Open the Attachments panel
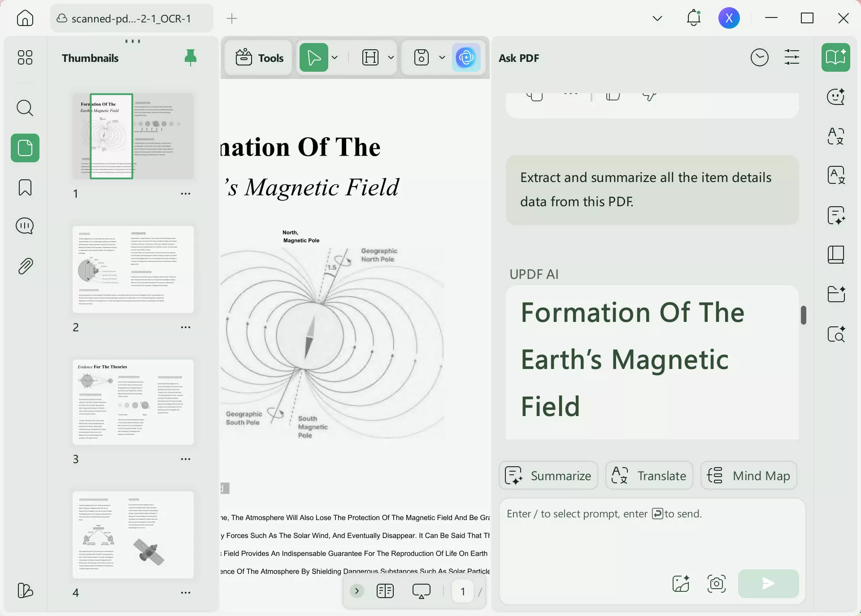The image size is (861, 616). (x=25, y=266)
